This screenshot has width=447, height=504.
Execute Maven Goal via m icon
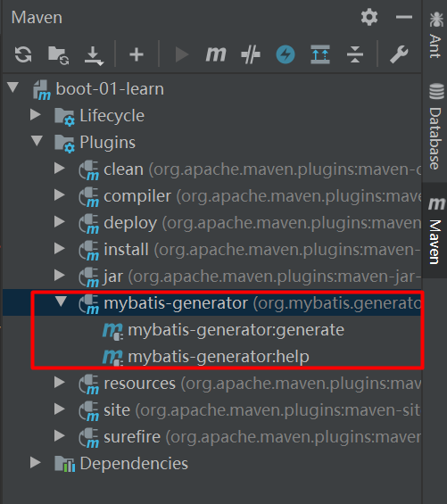tap(216, 54)
